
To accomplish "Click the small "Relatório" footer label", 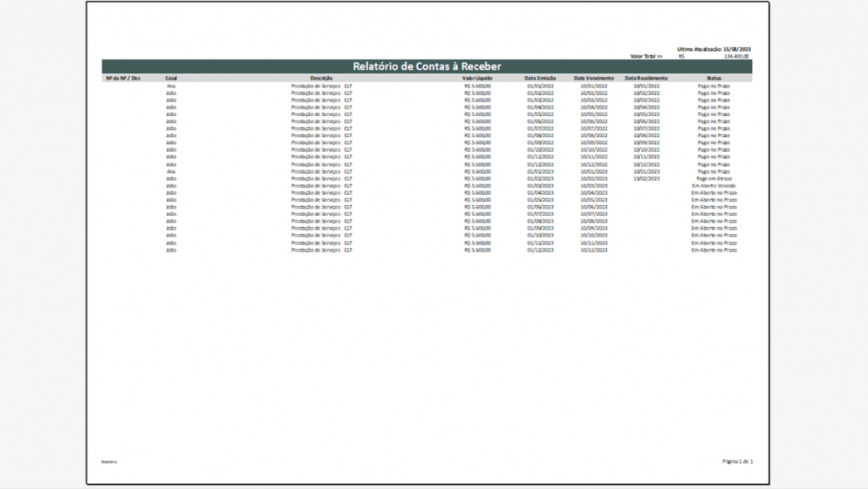I will click(x=109, y=462).
